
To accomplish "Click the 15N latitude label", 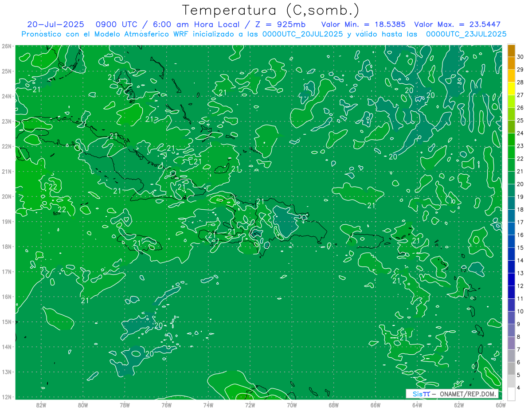I will [6, 321].
